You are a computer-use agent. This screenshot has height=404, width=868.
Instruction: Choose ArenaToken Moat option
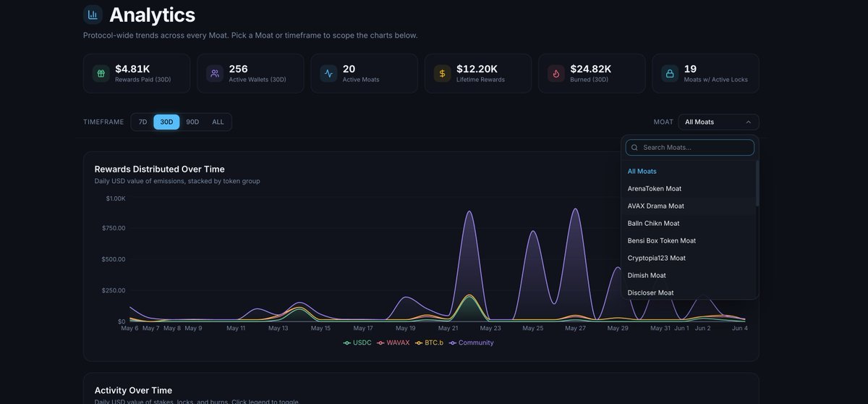click(x=688, y=188)
